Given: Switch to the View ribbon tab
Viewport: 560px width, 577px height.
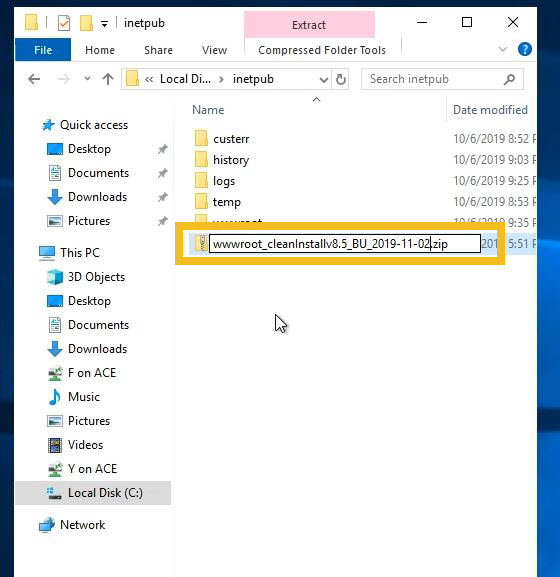Looking at the screenshot, I should (214, 50).
